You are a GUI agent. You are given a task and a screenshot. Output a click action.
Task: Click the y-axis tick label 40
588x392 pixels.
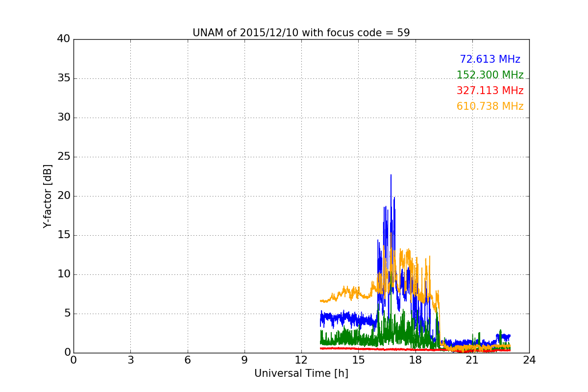[64, 39]
